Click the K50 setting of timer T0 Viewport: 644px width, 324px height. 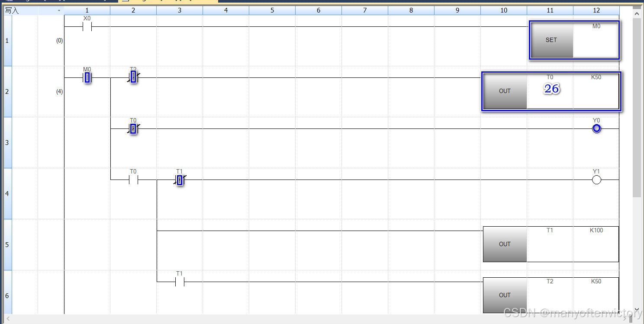click(596, 77)
